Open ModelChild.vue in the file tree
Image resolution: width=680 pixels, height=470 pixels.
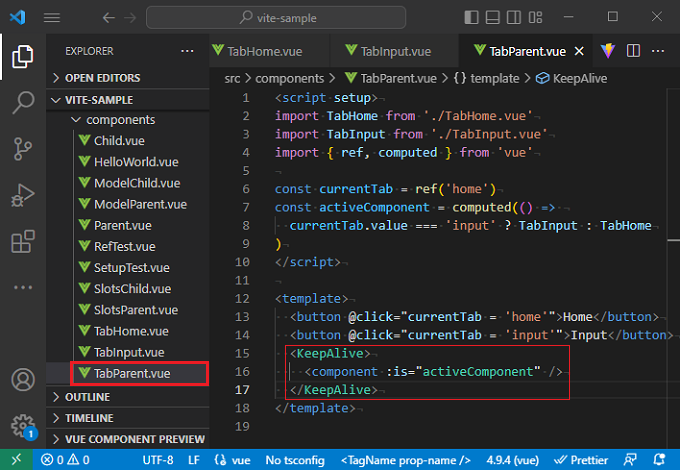[128, 183]
